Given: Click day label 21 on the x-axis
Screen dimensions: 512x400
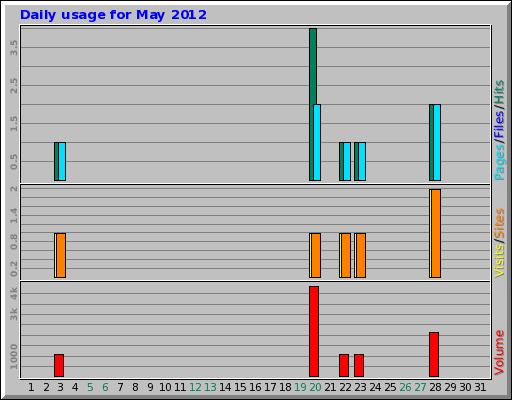Looking at the screenshot, I should point(330,387).
